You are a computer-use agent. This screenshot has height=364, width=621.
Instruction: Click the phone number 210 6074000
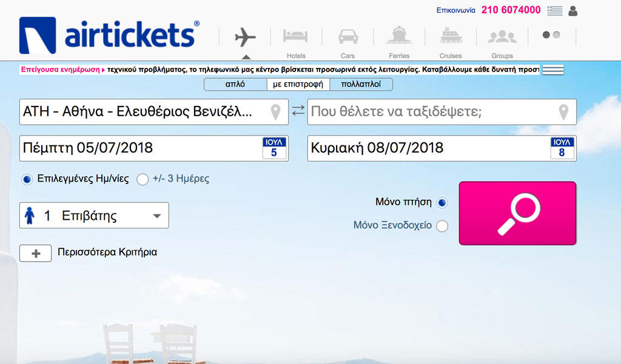[511, 10]
